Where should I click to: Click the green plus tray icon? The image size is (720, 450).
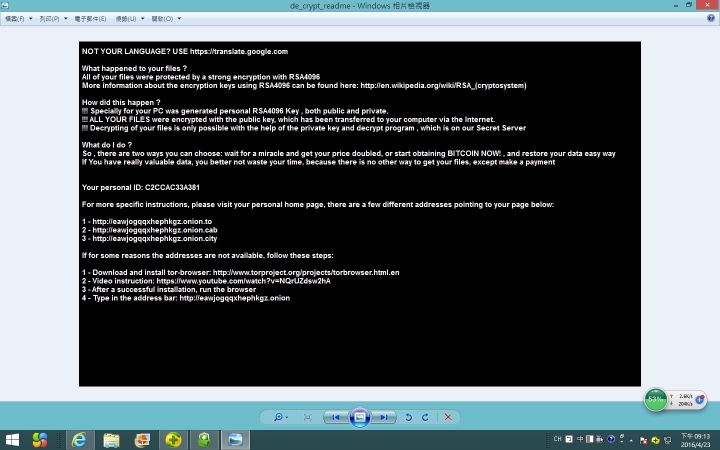tap(655, 440)
